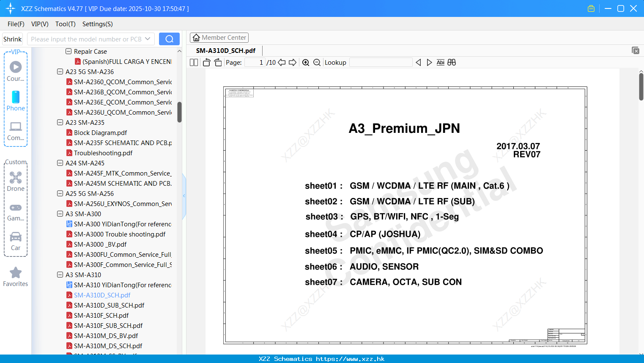This screenshot has height=363, width=644.
Task: Toggle whole-word match (Abi) icon
Action: 440,63
